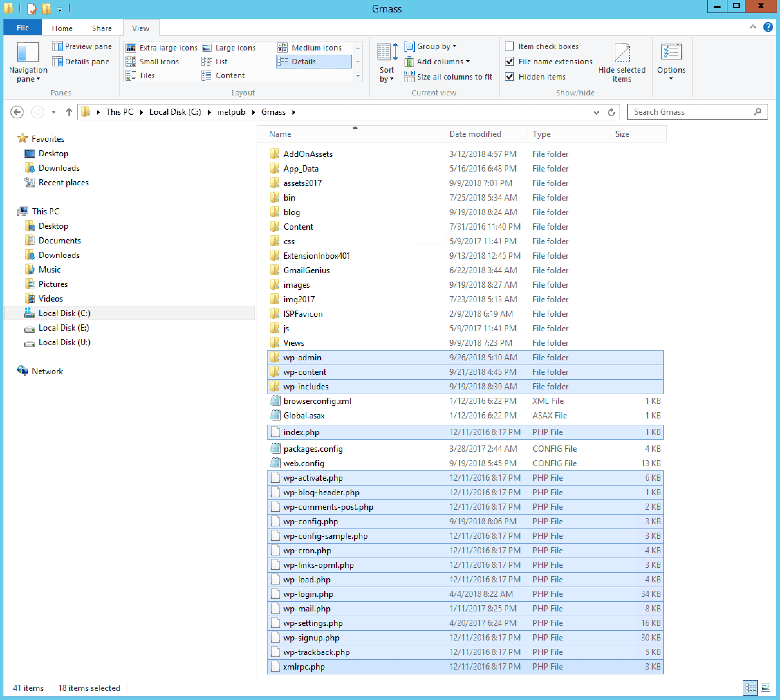Uncheck File name extensions
The image size is (780, 700).
[509, 62]
